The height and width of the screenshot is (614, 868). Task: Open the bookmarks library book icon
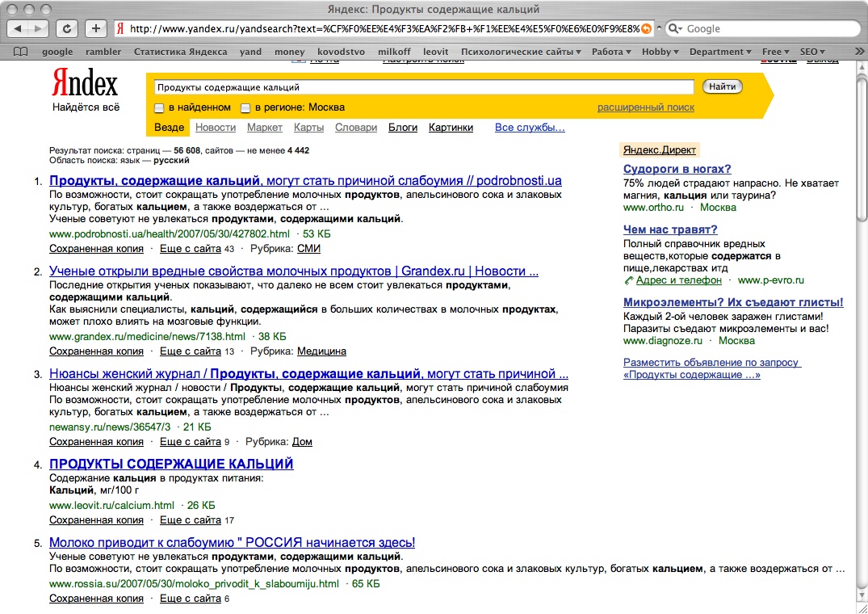[22, 52]
